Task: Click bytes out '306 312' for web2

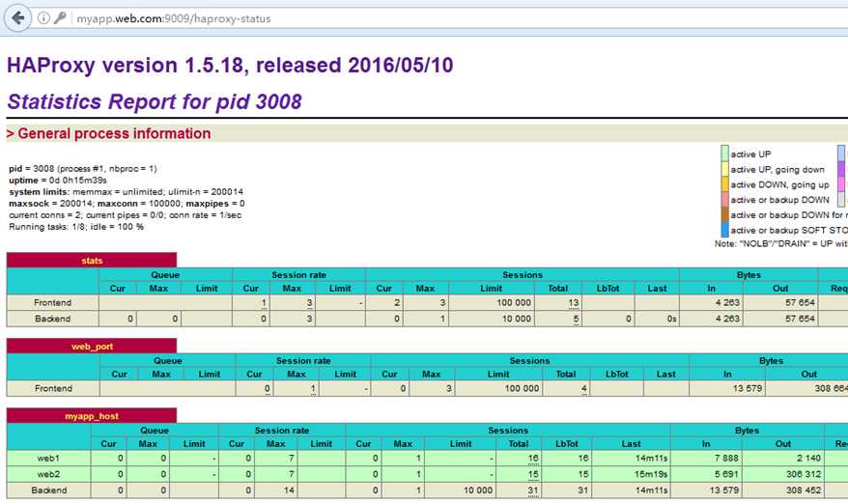Action: click(x=804, y=474)
